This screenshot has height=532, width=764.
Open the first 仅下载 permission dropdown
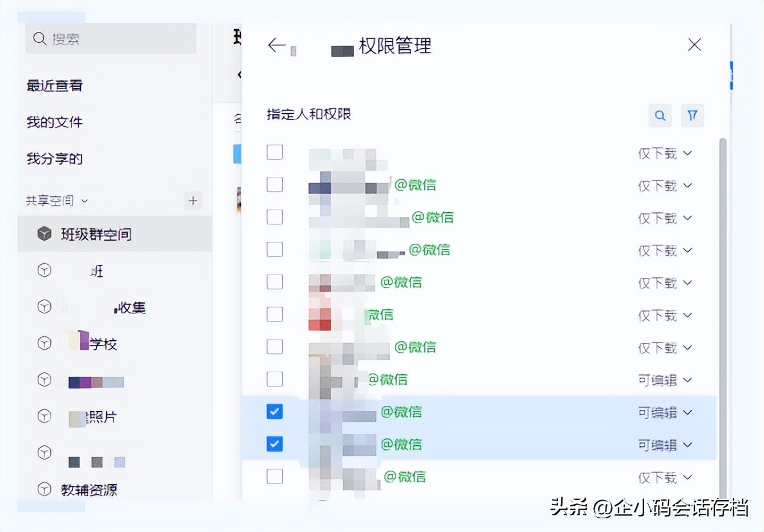pyautogui.click(x=665, y=153)
